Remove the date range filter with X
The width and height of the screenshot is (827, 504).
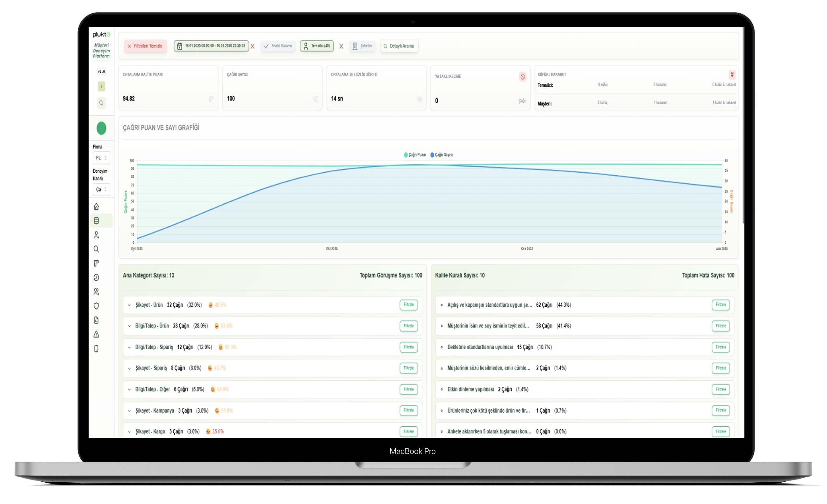pos(253,46)
